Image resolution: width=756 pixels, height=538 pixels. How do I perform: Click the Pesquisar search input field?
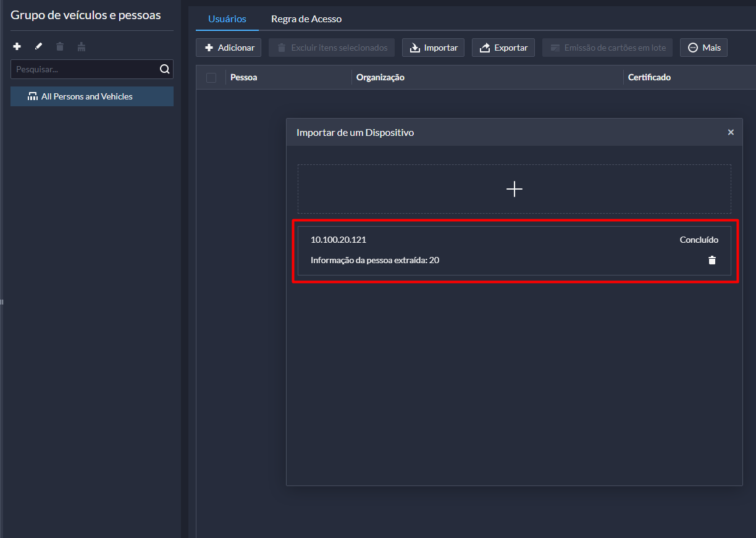point(83,69)
